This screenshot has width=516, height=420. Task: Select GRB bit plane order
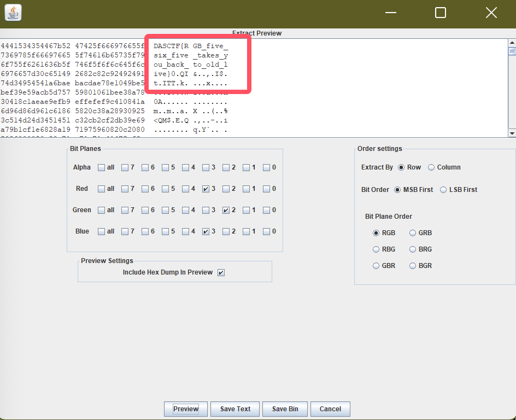[413, 233]
